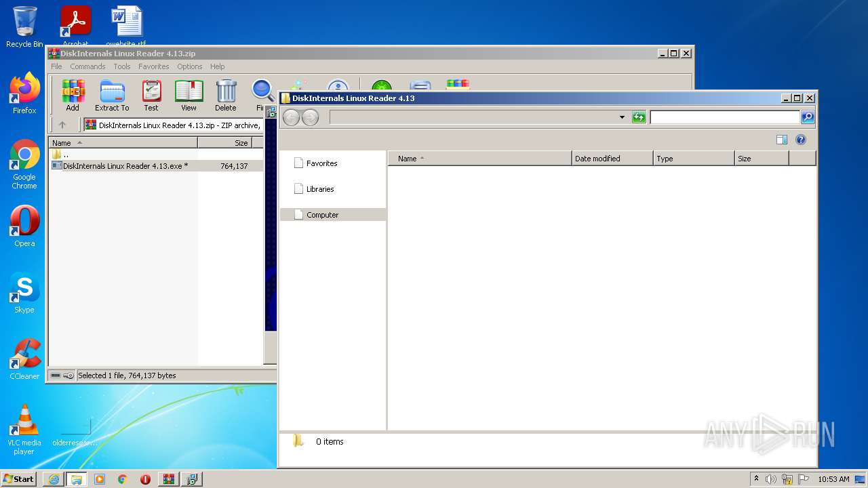This screenshot has height=488, width=868.
Task: Open Windows Media Player from taskbar
Action: 100,479
